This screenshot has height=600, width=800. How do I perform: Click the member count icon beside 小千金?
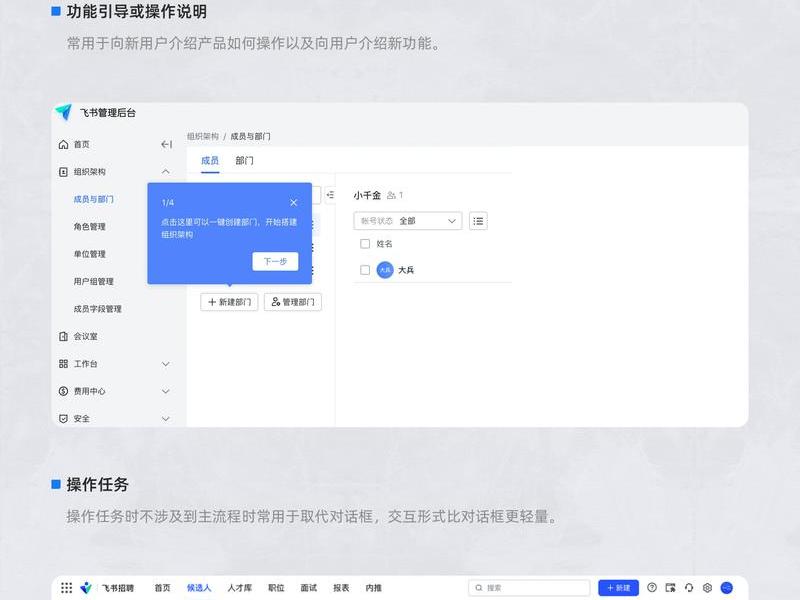[391, 195]
